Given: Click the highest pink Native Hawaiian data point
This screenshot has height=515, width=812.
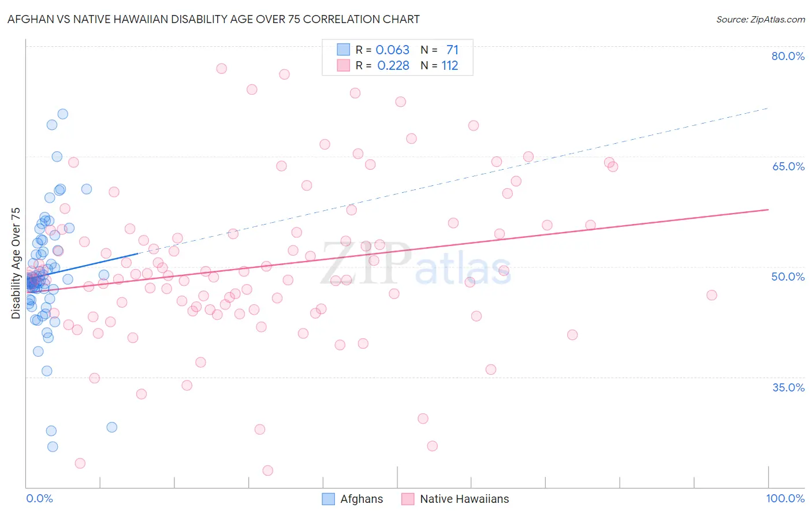Looking at the screenshot, I should click(x=221, y=68).
